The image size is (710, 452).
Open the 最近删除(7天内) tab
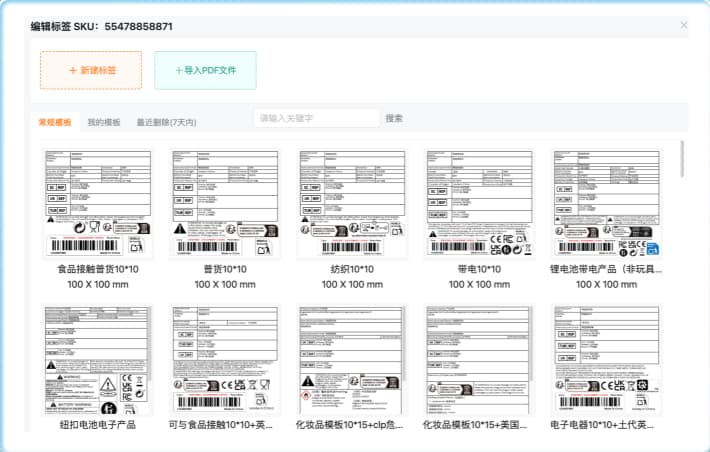166,122
